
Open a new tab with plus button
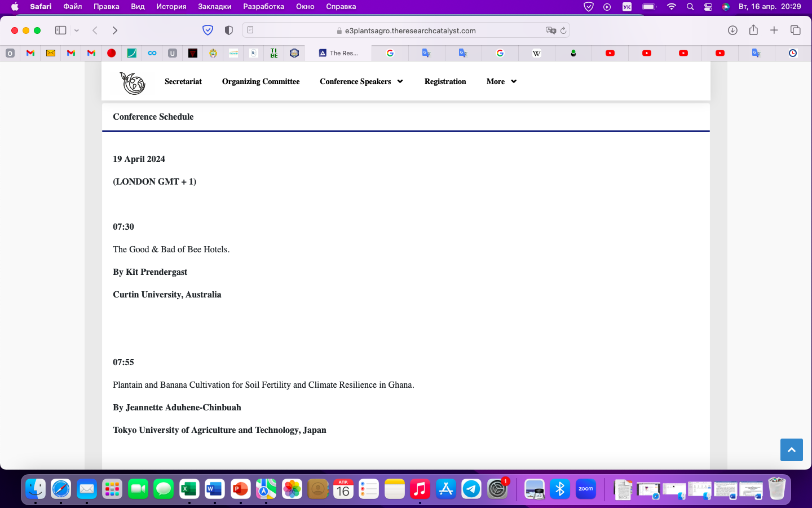(774, 30)
